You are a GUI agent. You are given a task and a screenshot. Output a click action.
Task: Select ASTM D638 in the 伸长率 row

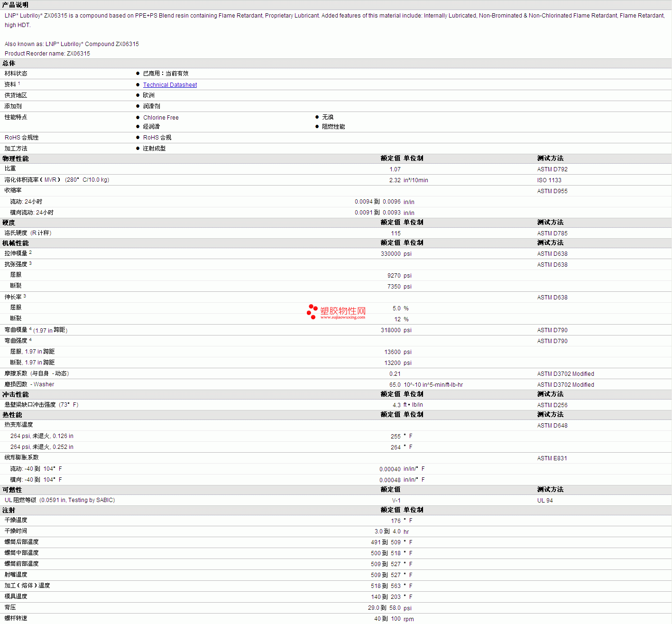[x=552, y=298]
